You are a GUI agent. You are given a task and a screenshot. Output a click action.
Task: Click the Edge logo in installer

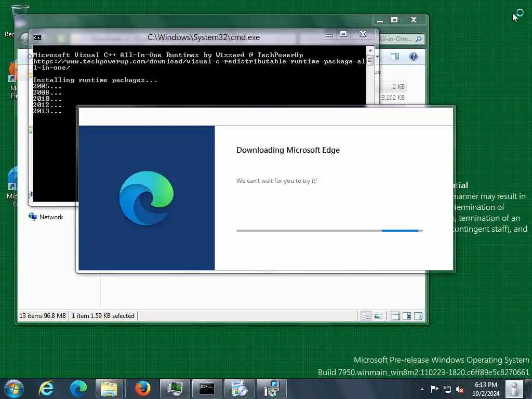146,198
